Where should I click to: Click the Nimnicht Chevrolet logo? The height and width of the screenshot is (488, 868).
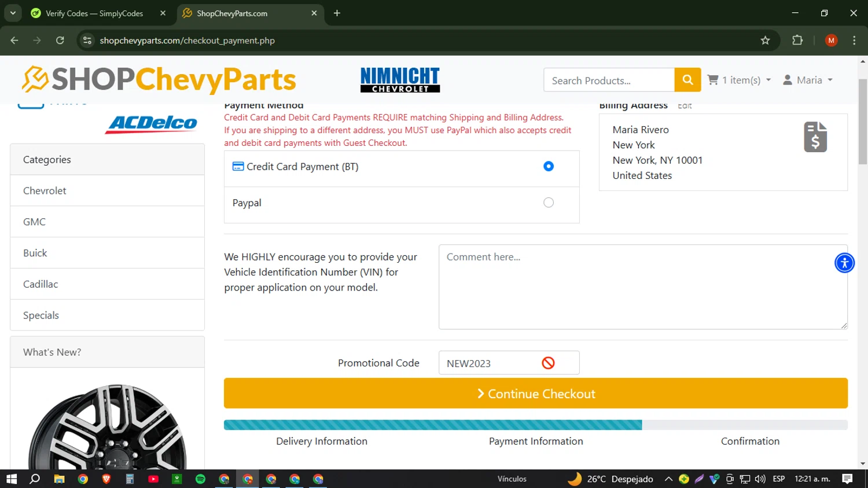(400, 80)
